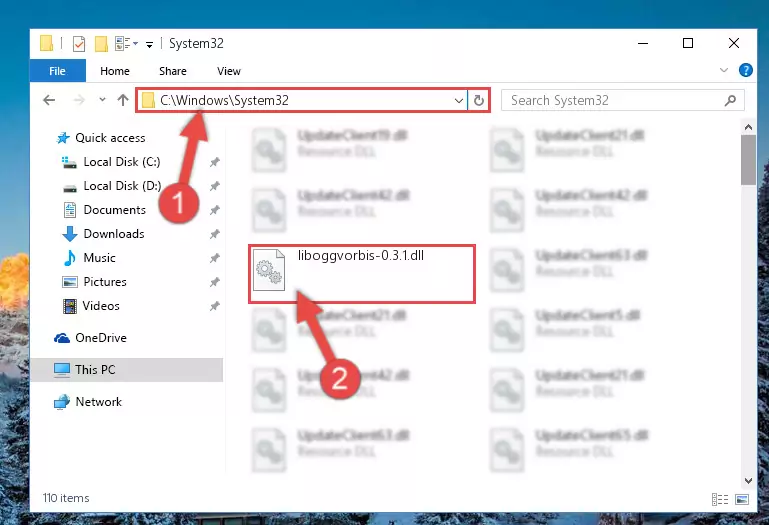The height and width of the screenshot is (525, 769).
Task: Select Network in navigation pane
Action: tap(99, 402)
